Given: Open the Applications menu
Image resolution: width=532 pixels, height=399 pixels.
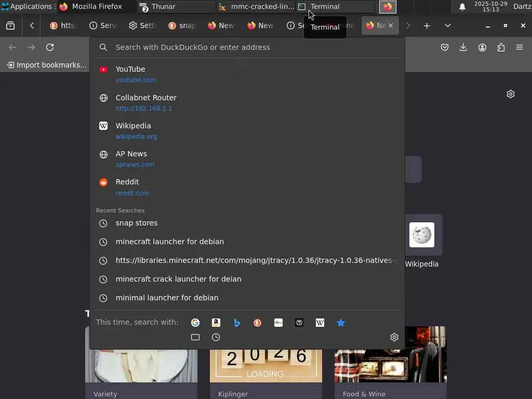Looking at the screenshot, I should pyautogui.click(x=27, y=6).
